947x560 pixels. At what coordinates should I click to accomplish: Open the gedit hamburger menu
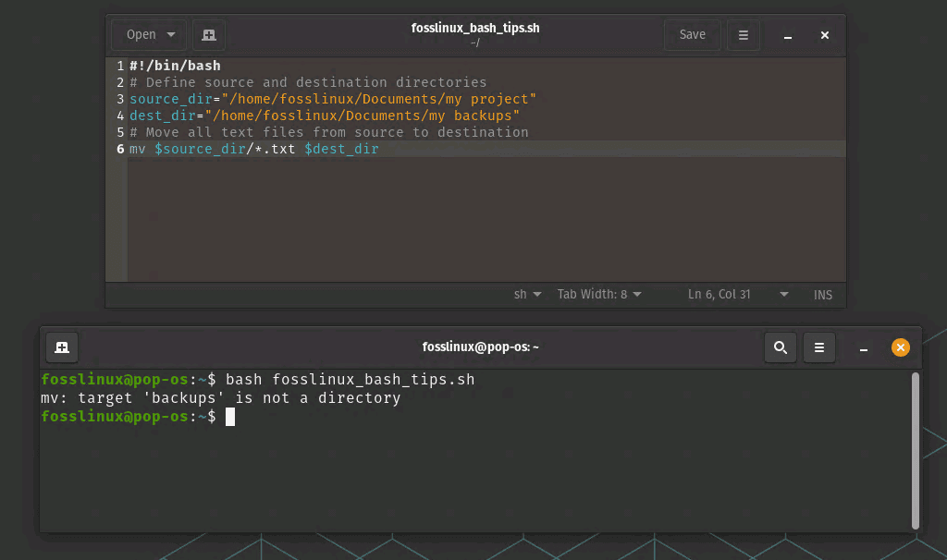(743, 35)
